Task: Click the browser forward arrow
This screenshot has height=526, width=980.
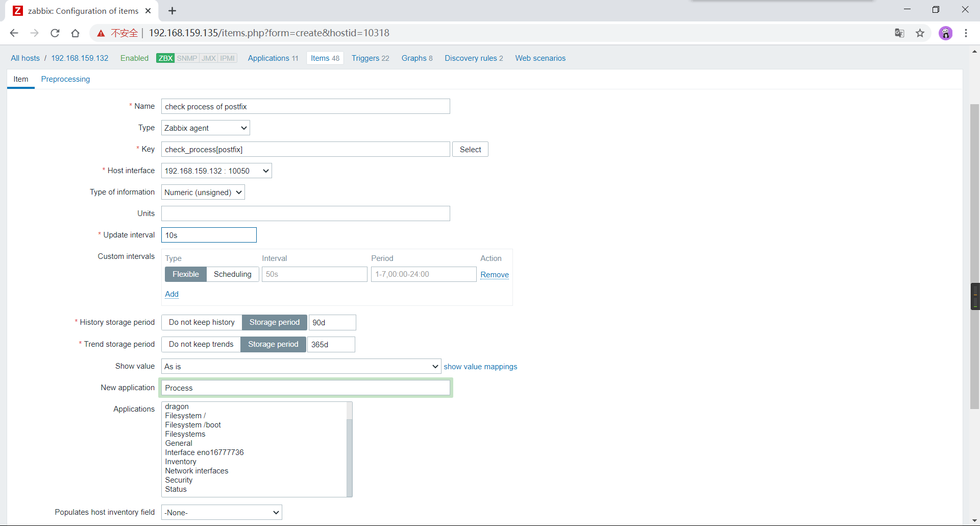Action: (x=34, y=33)
